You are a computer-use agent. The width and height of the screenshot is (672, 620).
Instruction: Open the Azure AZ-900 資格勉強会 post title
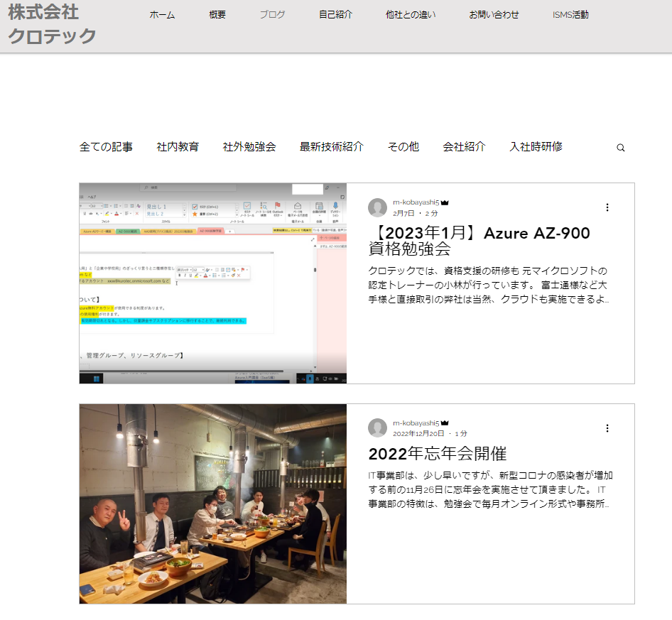pyautogui.click(x=479, y=241)
